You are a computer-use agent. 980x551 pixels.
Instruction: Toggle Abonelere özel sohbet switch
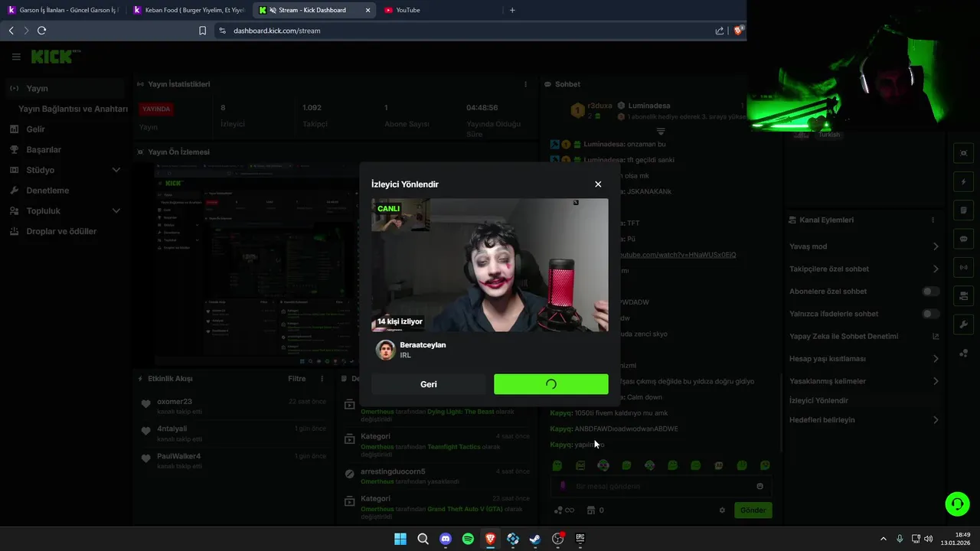pyautogui.click(x=930, y=292)
